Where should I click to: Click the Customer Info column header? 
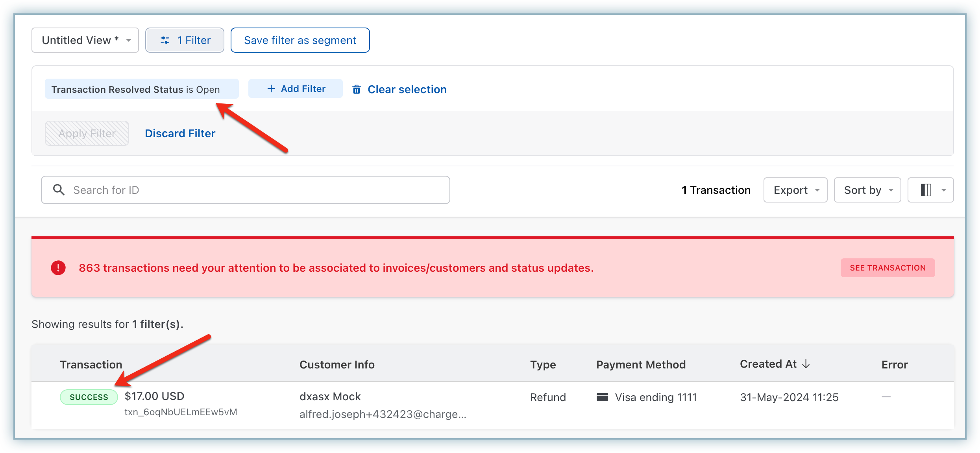point(337,365)
